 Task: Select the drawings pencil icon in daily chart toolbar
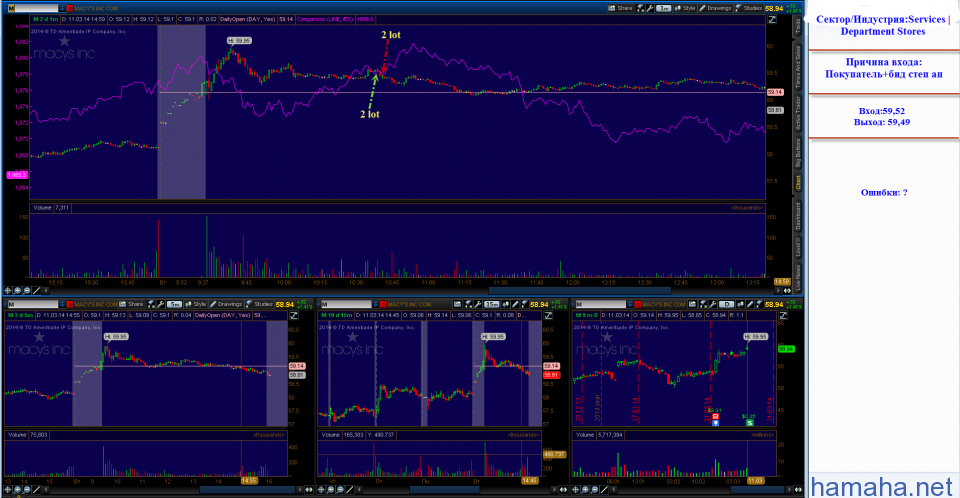(749, 304)
